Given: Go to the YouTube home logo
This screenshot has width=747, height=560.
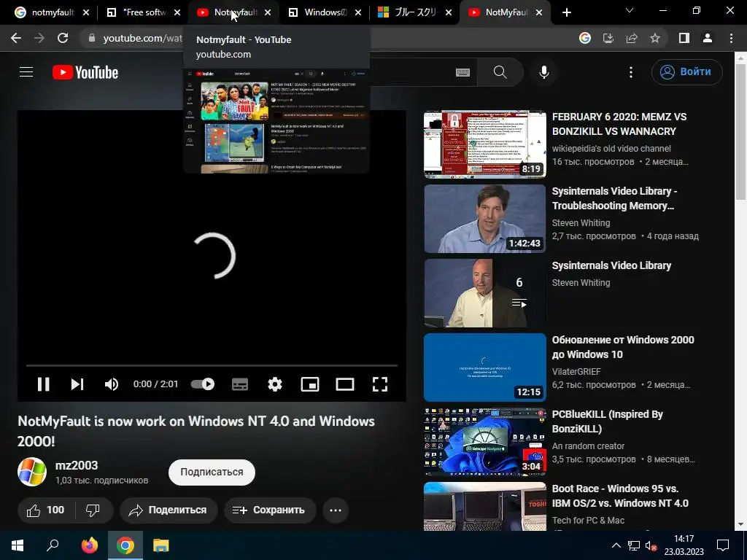Looking at the screenshot, I should pyautogui.click(x=85, y=72).
